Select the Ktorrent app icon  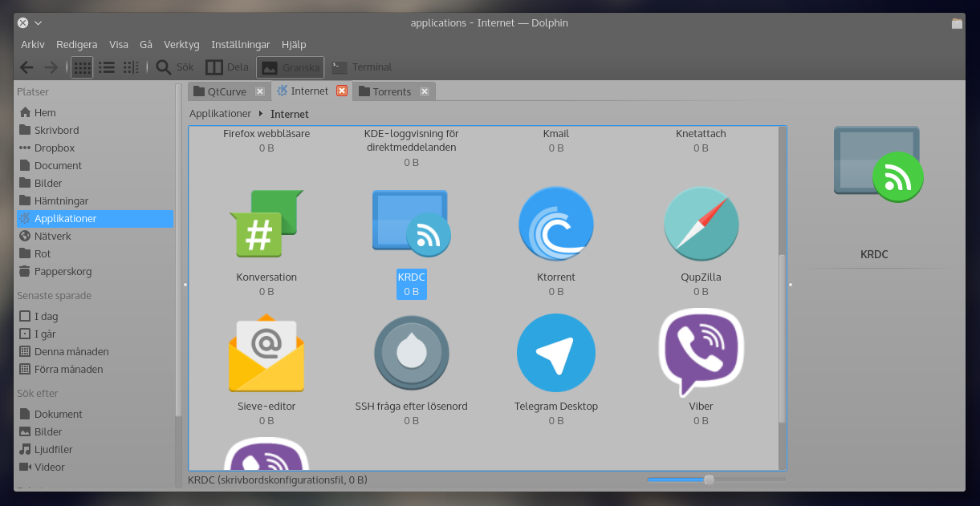click(x=556, y=224)
